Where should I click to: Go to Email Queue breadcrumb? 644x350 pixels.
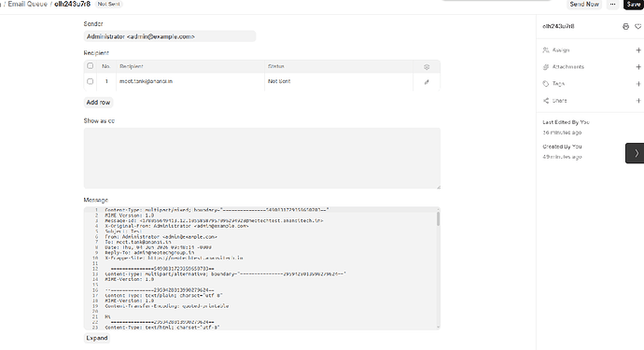click(27, 4)
